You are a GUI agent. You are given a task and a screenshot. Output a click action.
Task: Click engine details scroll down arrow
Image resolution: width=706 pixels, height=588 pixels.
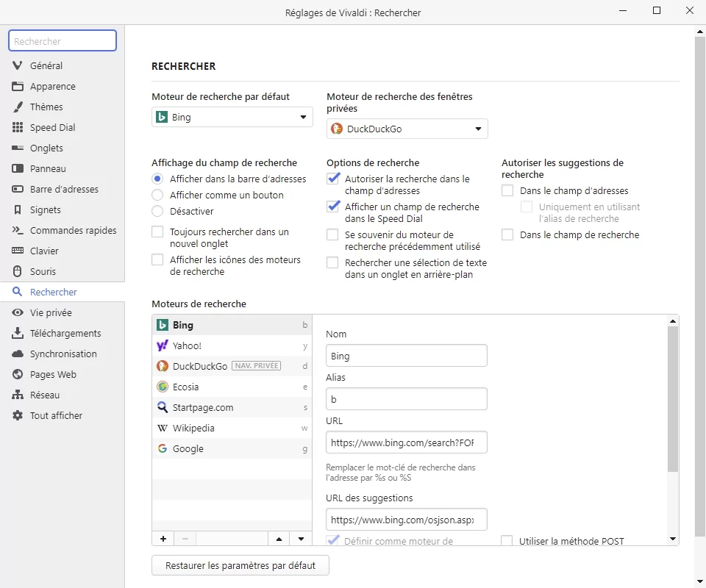click(x=673, y=539)
